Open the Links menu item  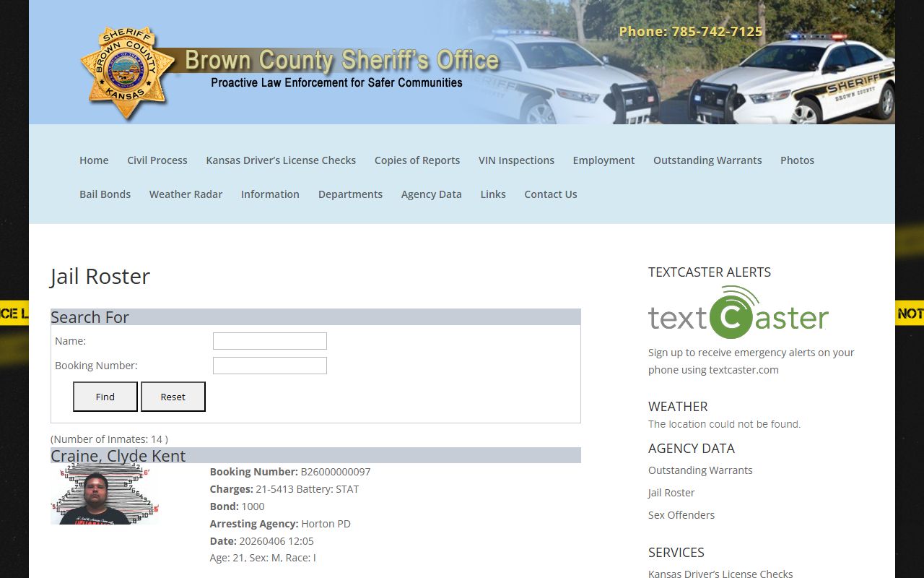[x=493, y=194]
